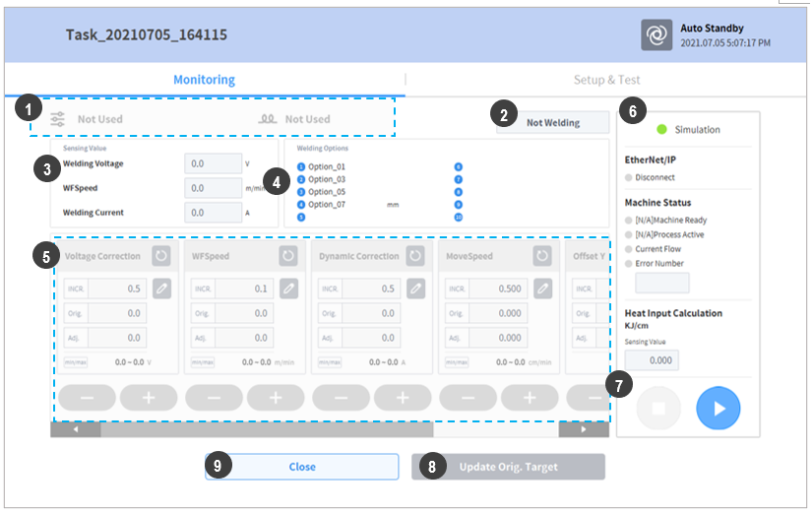Switch to the Setup & Test tab
Screen dimensions: 812x514
(606, 80)
